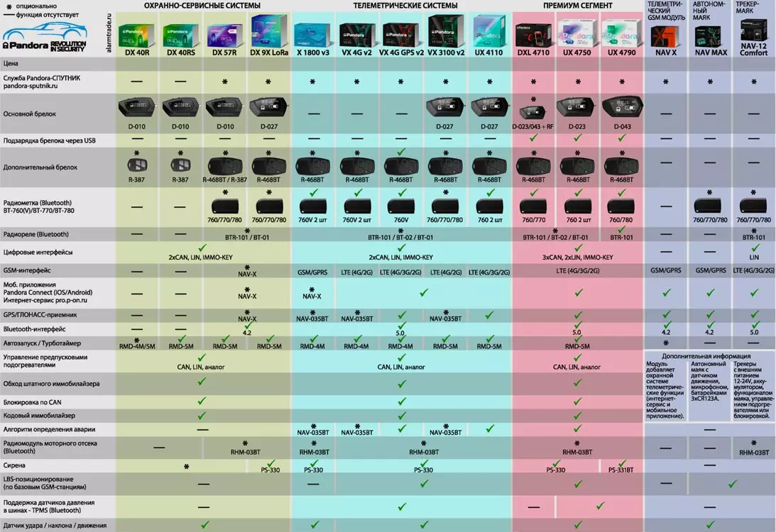The width and height of the screenshot is (776, 532).
Task: Click the 'ТЕЛЕМЕТРИЧЕСКИЕ СИСТЕМЫ' header
Action: 405,6
